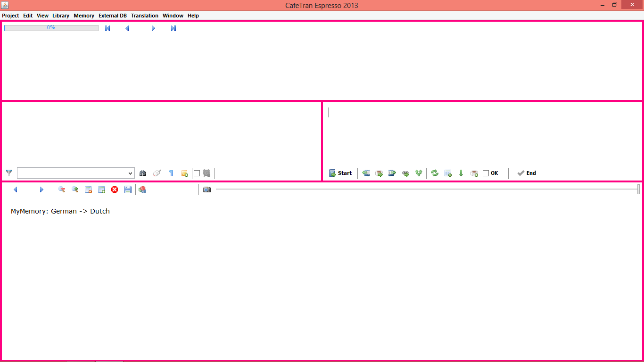Tick the OK checkbox
This screenshot has width=644, height=362.
point(486,173)
